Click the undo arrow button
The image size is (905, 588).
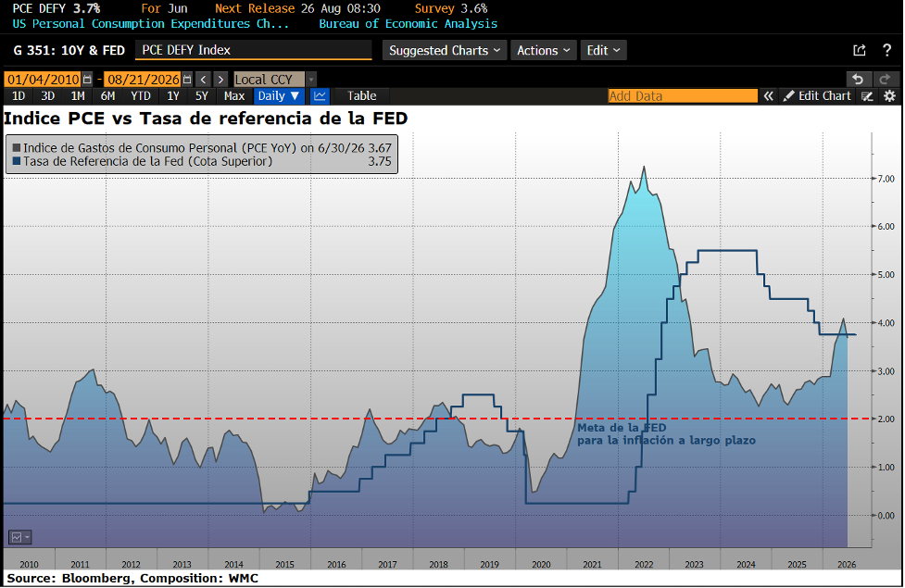pyautogui.click(x=859, y=79)
